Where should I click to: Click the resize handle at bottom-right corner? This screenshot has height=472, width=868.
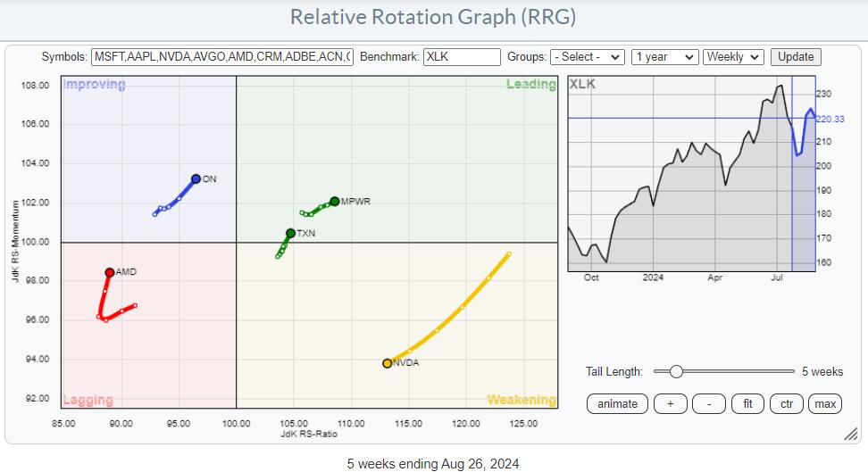tap(851, 435)
